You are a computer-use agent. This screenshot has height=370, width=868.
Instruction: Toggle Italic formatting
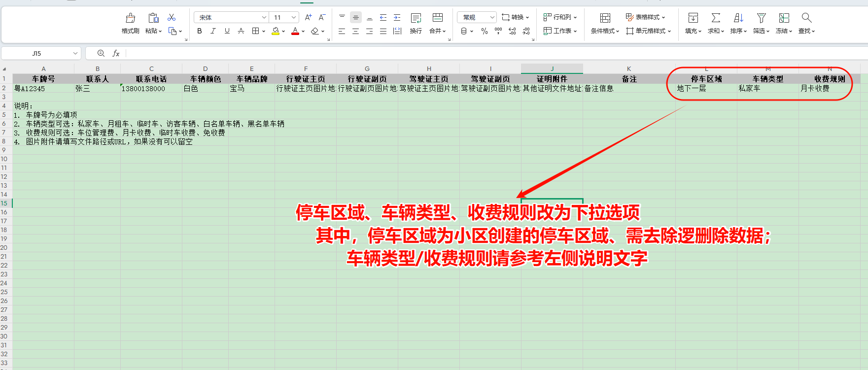pyautogui.click(x=213, y=31)
